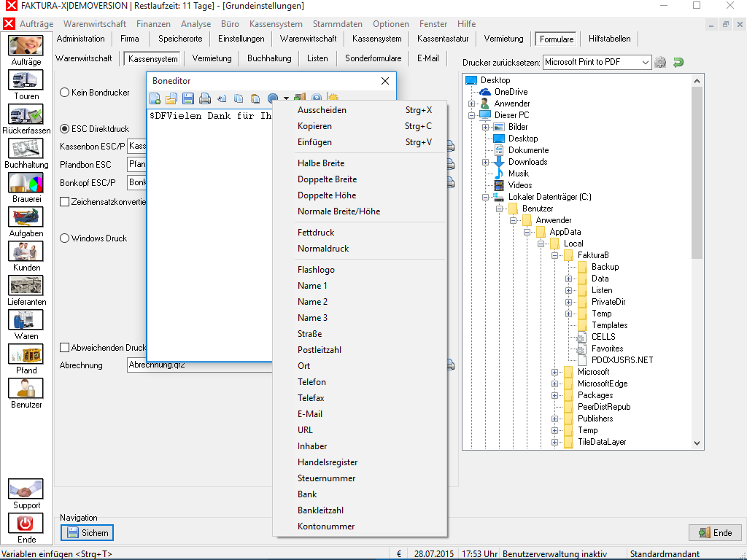Insert Flashlogo from the context menu
The width and height of the screenshot is (747, 560).
tap(360, 270)
